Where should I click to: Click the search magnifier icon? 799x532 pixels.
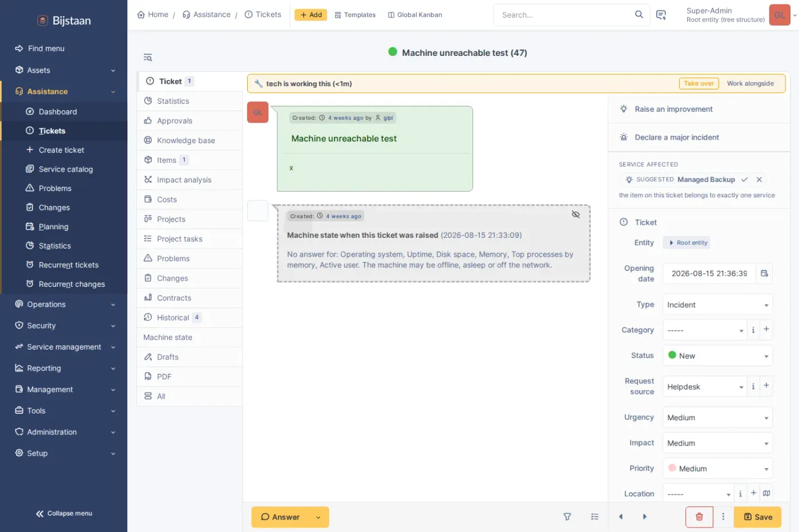pos(639,15)
